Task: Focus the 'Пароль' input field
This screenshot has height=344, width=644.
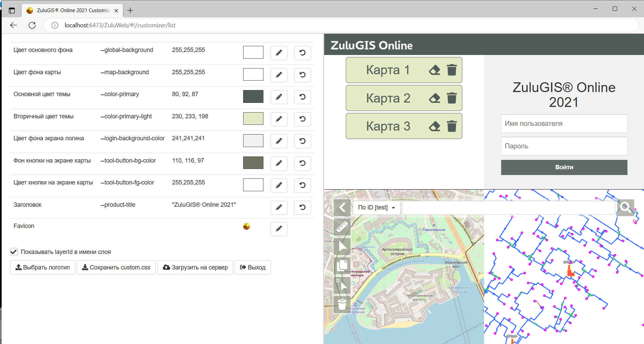Action: (x=564, y=146)
